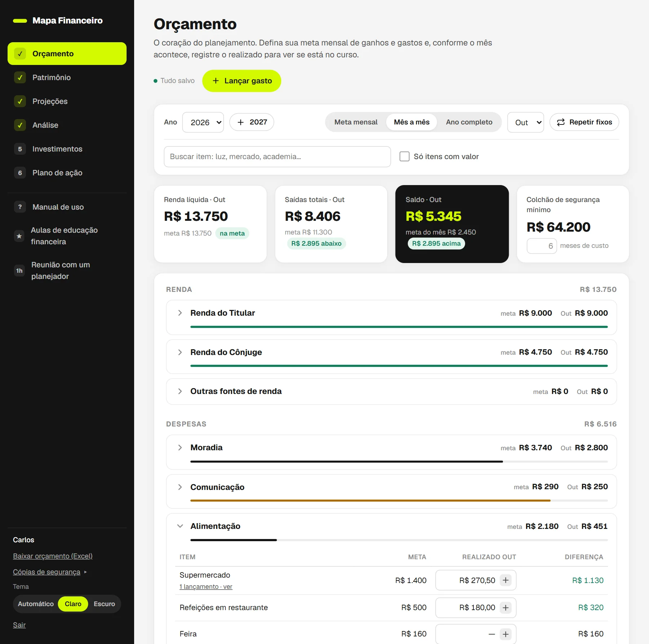Click the meses de custo number field
This screenshot has height=644, width=649.
542,246
